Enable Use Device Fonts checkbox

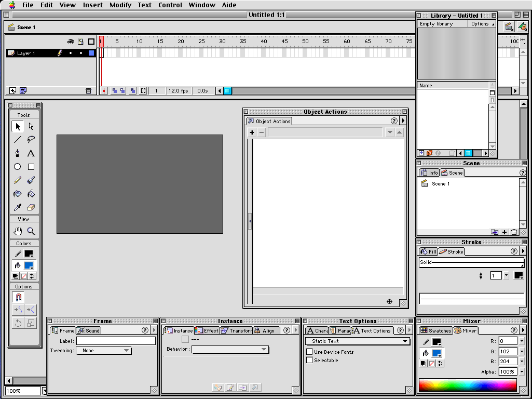309,352
